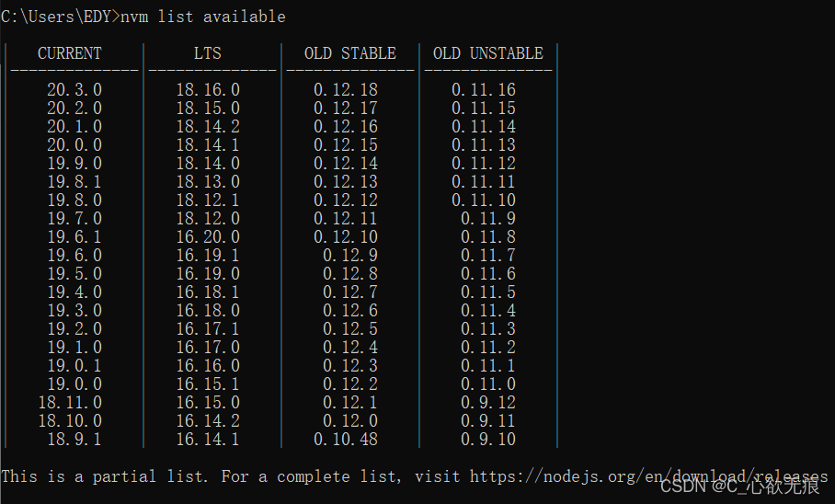Click the nodejs.org releases URL
The width and height of the screenshot is (835, 504).
click(x=648, y=476)
